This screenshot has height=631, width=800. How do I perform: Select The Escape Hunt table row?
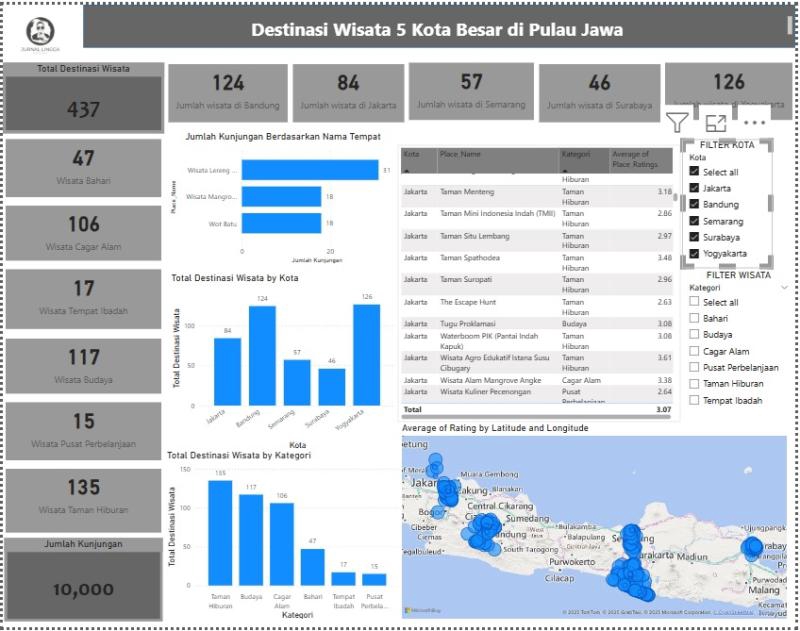coord(537,307)
